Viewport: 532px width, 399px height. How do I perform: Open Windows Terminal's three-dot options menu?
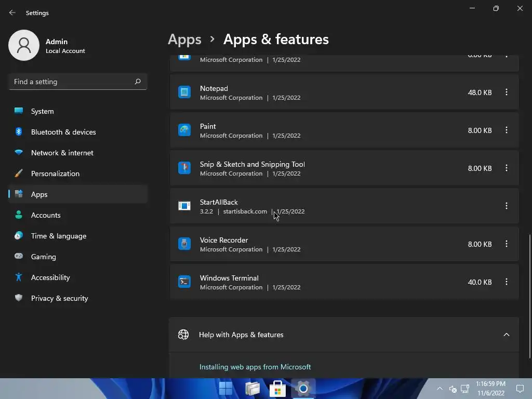[x=506, y=282]
